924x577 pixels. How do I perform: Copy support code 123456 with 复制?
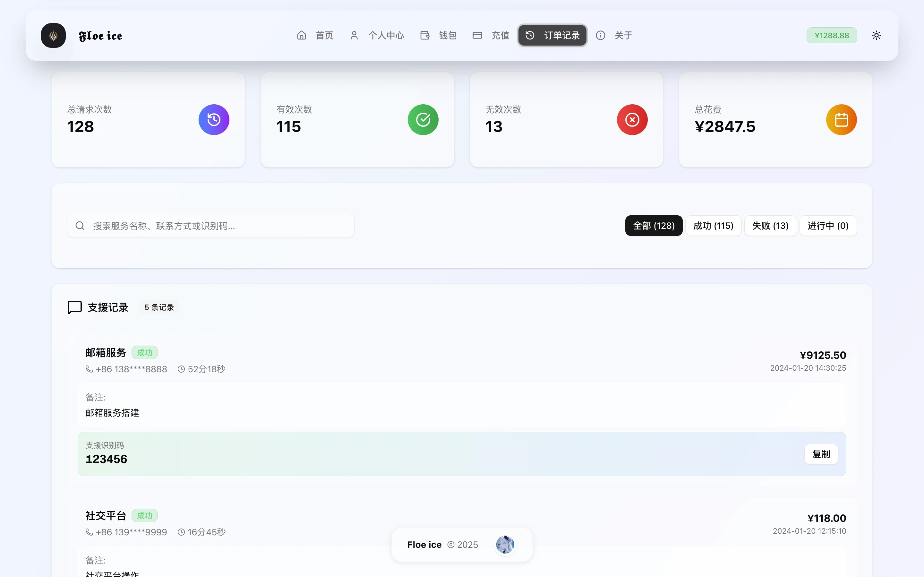[821, 454]
